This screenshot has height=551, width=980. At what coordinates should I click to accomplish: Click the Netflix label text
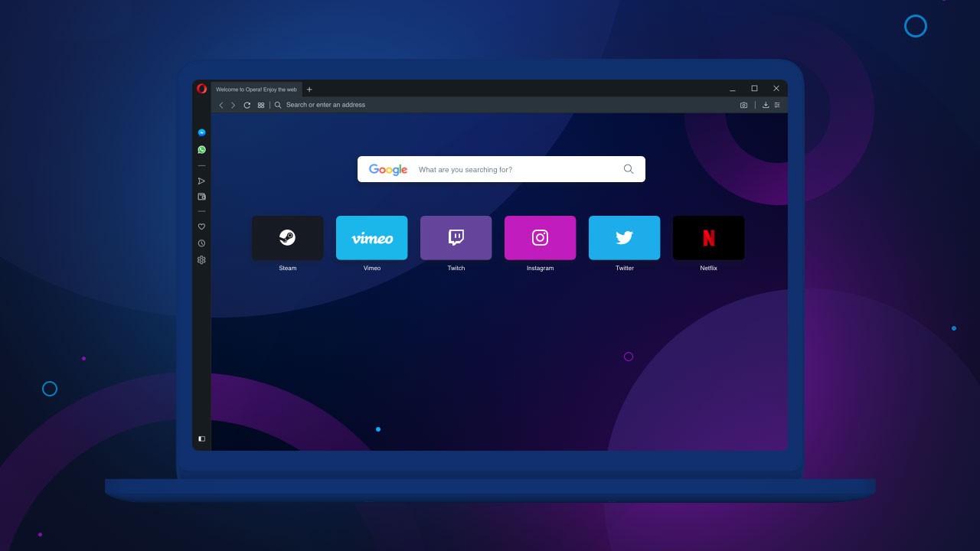tap(709, 269)
